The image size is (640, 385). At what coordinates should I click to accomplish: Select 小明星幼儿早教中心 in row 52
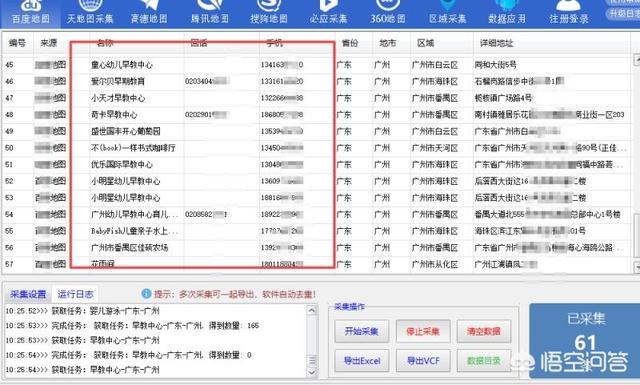pyautogui.click(x=125, y=181)
